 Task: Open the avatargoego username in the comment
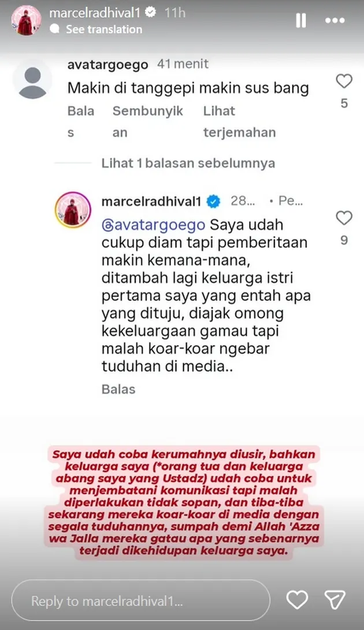pos(107,64)
